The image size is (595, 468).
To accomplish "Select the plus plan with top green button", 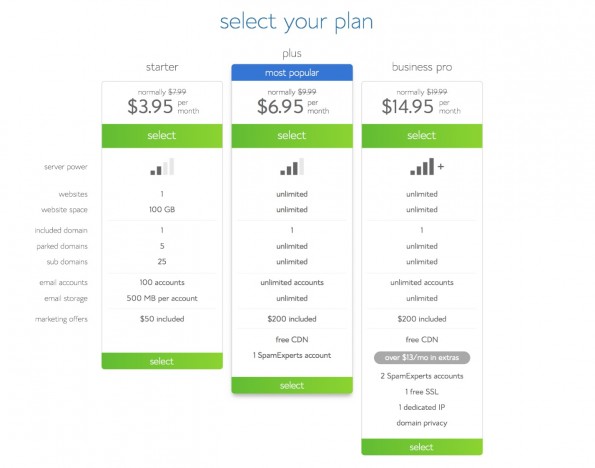I will coord(292,136).
